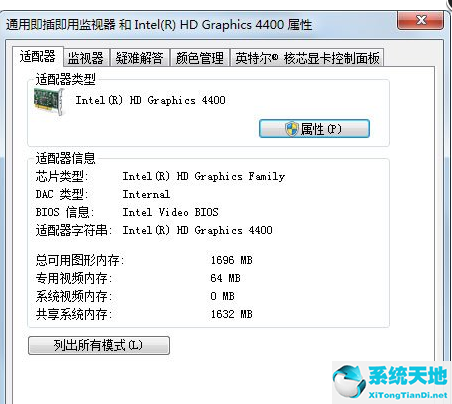Click the 适配器字符串 label
Viewport: 452px width, 404px height.
pyautogui.click(x=74, y=230)
